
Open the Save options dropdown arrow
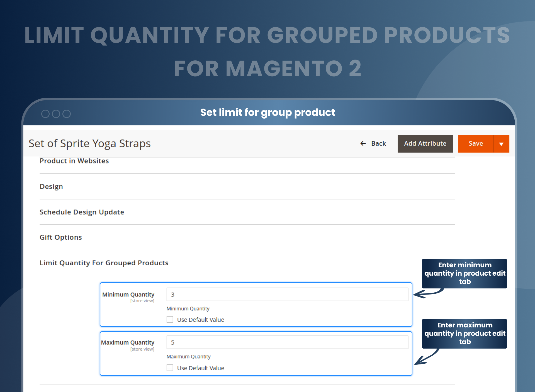[501, 144]
